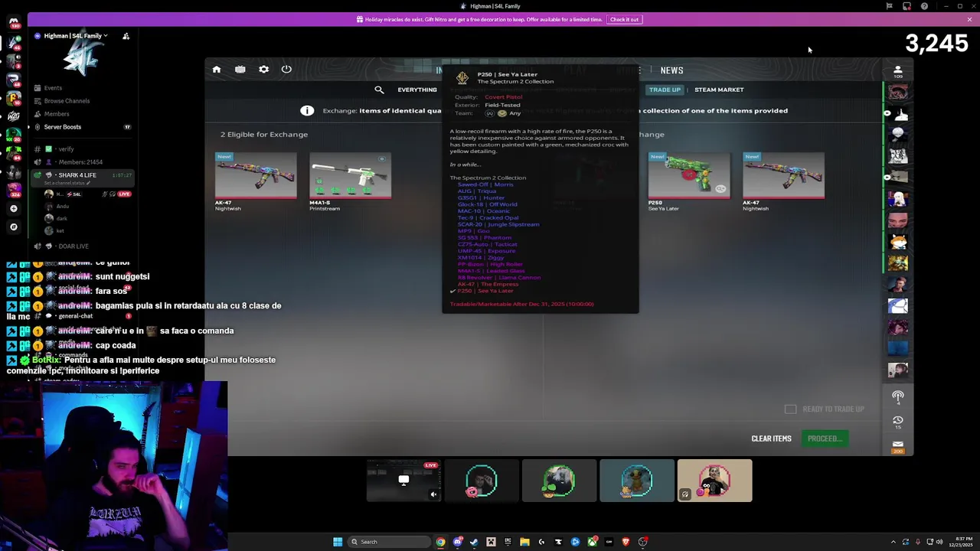Switch to the Steam Market tab

coord(719,90)
